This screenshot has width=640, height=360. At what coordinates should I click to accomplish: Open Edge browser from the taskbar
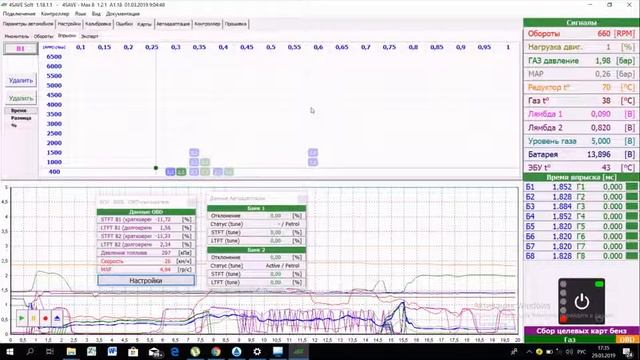[x=175, y=351]
